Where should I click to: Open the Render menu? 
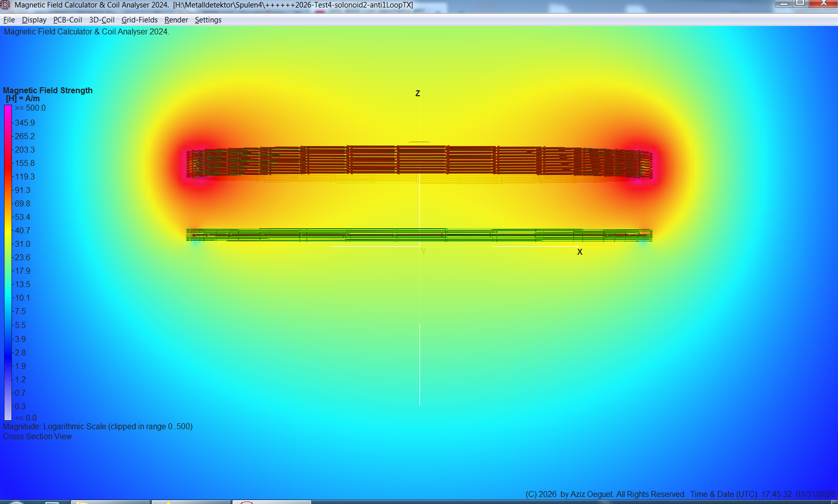click(x=176, y=20)
